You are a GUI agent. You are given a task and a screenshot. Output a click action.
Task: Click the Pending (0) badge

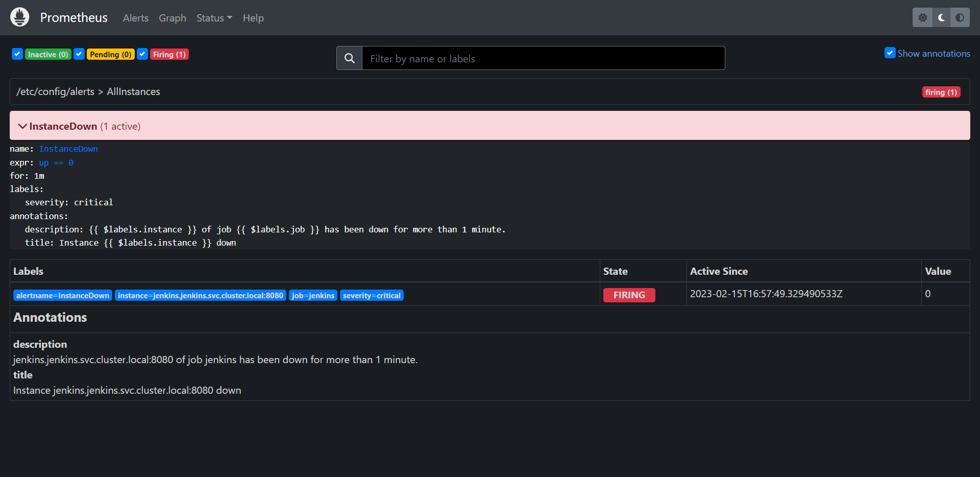click(111, 54)
